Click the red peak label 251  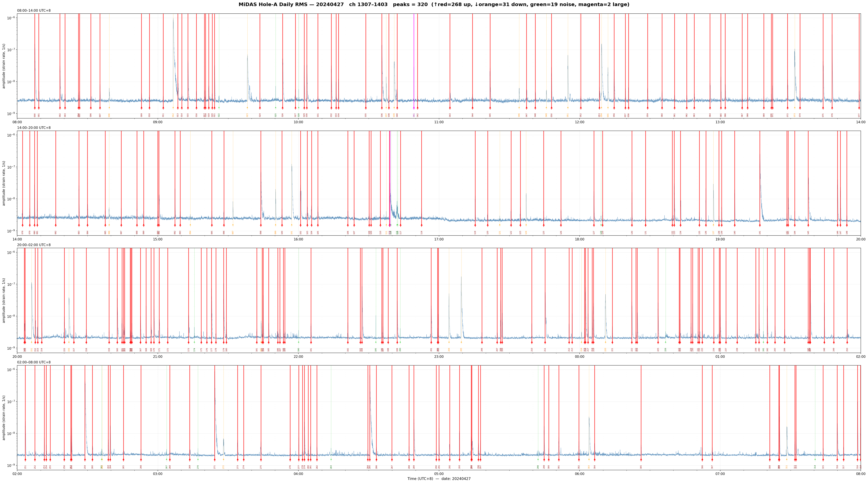[25, 467]
